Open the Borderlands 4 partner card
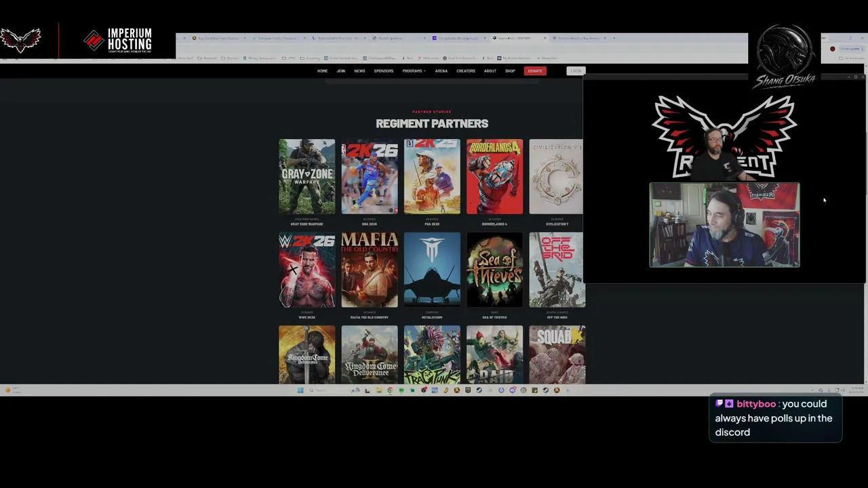 tap(494, 177)
